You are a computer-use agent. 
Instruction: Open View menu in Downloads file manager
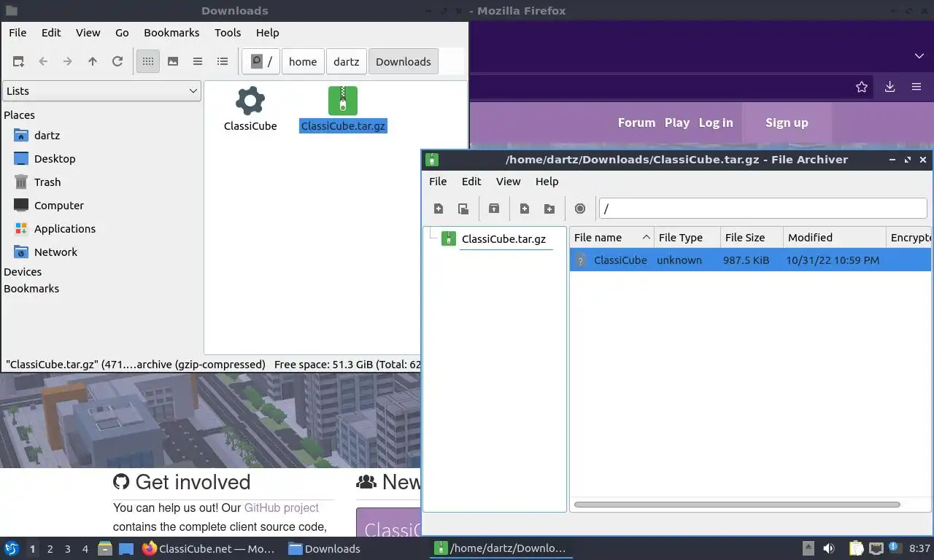[x=88, y=33]
